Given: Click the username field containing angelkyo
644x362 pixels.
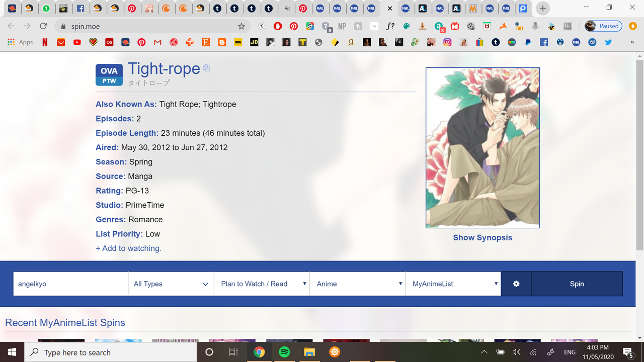Looking at the screenshot, I should 70,284.
